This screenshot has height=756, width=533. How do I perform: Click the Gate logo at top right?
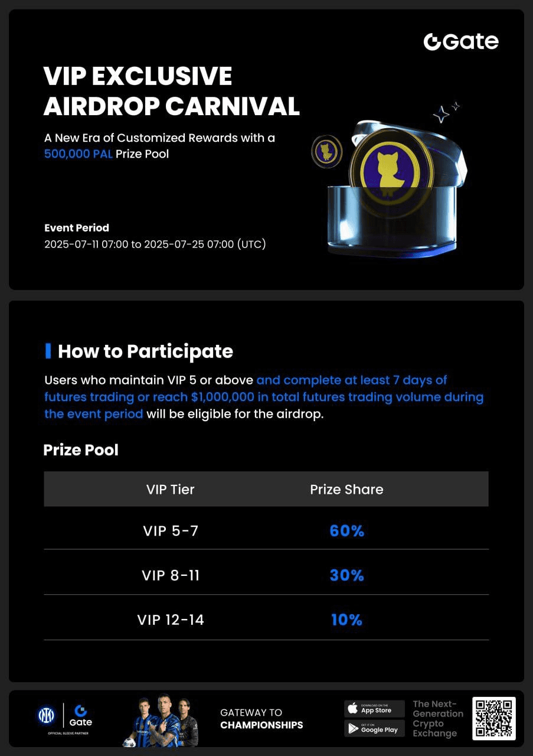click(461, 41)
